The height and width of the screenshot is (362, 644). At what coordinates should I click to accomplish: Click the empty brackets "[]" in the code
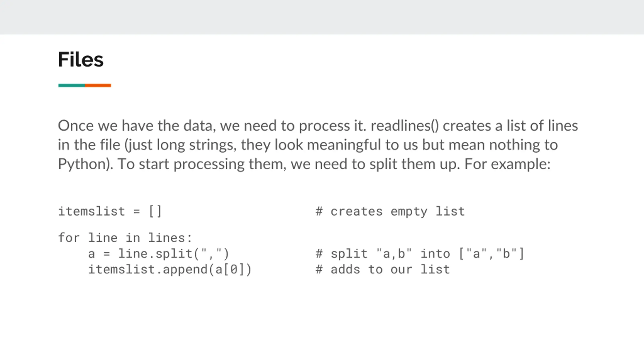pos(155,211)
